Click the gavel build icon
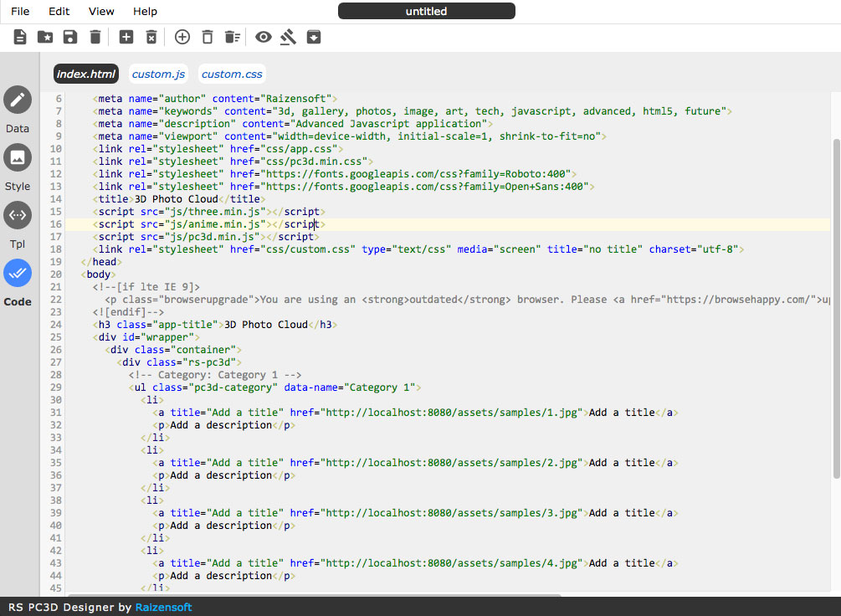Screen dimensions: 841x616 point(289,37)
